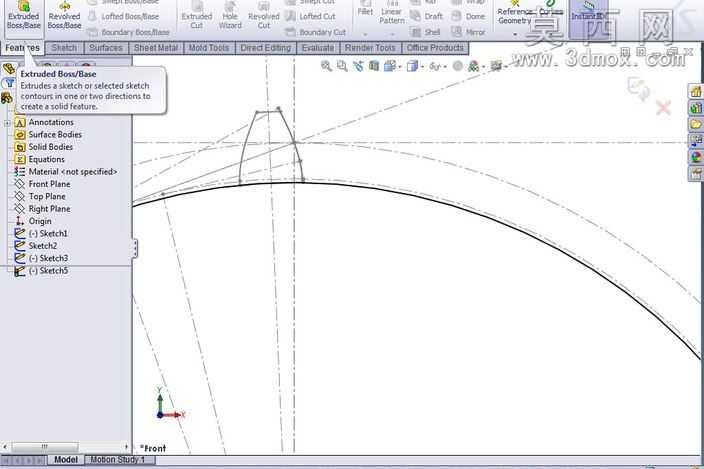704x469 pixels.
Task: Select the Extruded Cut tool
Action: [197, 16]
